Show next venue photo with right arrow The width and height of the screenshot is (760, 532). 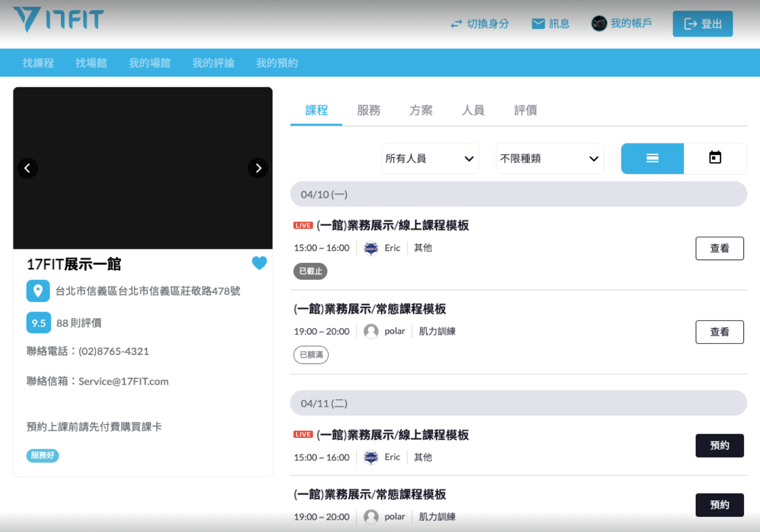coord(258,168)
